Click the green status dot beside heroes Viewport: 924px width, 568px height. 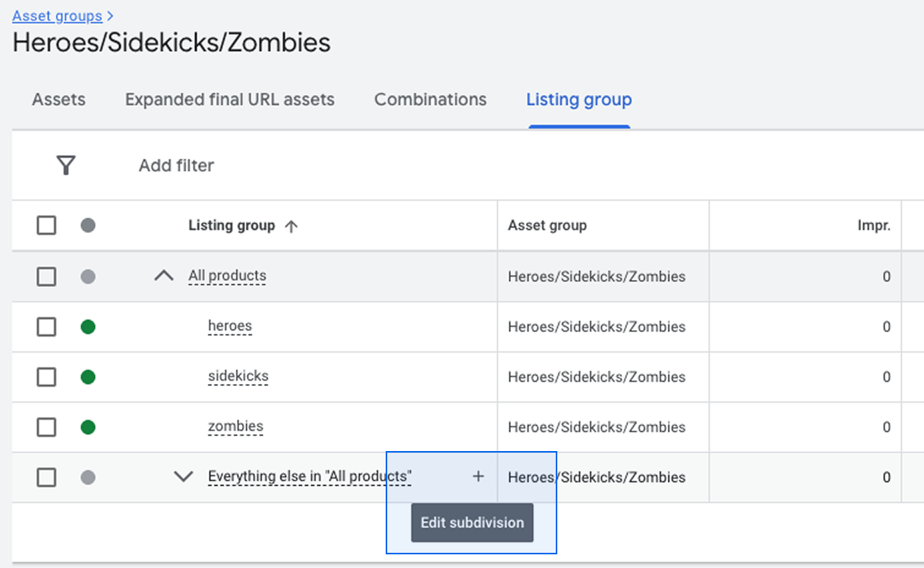tap(88, 327)
